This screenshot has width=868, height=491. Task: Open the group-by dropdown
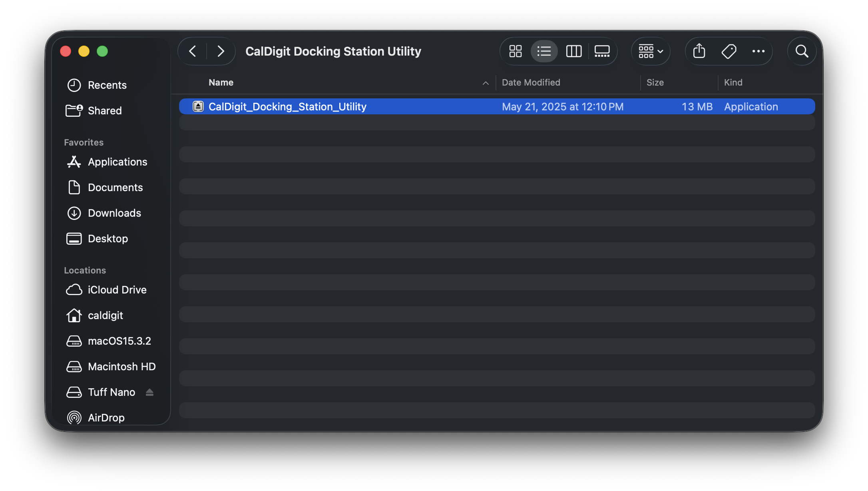[x=650, y=51]
